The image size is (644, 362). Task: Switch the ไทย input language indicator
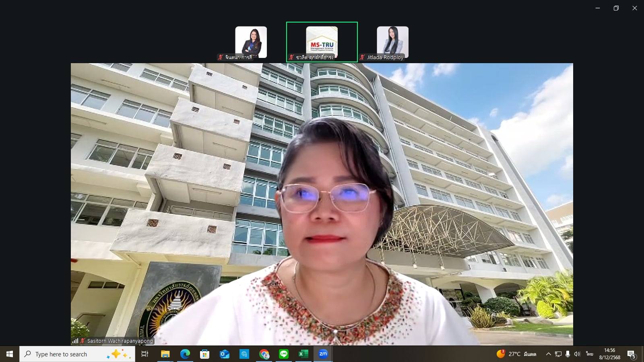point(590,354)
